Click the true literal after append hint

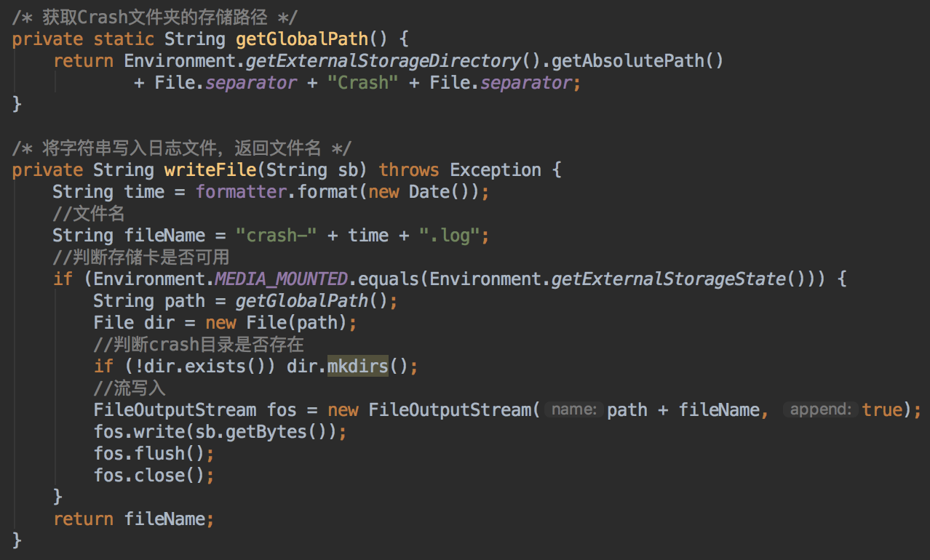882,409
